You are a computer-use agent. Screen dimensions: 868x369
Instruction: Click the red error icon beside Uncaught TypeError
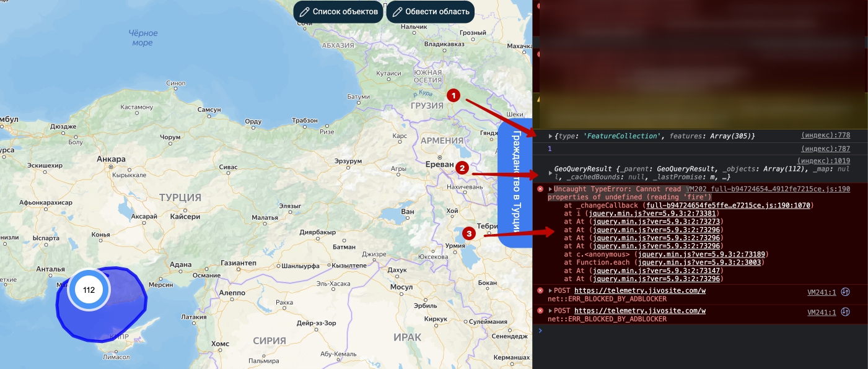(x=540, y=189)
